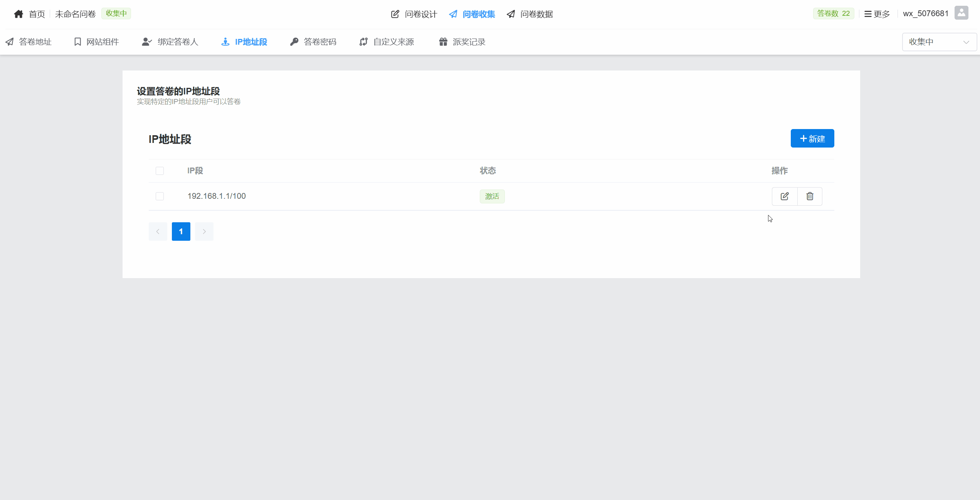Click the 答卷密码 key icon
Screen dimensions: 980x500
pos(294,42)
